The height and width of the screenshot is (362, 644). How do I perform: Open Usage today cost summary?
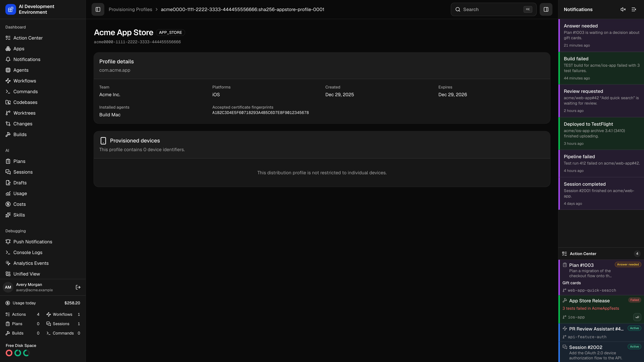pos(43,303)
